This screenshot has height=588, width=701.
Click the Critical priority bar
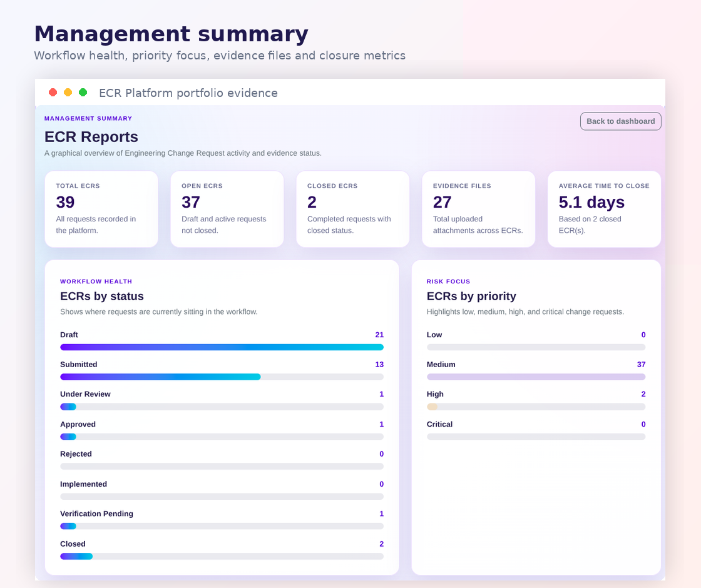click(536, 437)
